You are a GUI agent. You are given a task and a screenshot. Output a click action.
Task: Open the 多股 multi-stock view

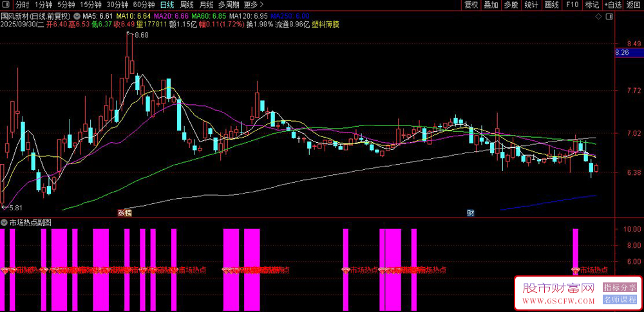(511, 5)
